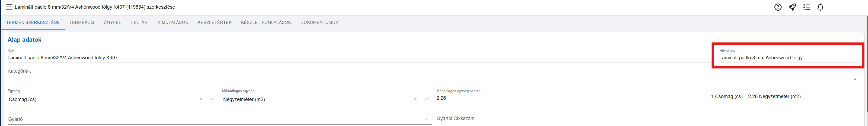Open the notifications bell

coord(821,7)
